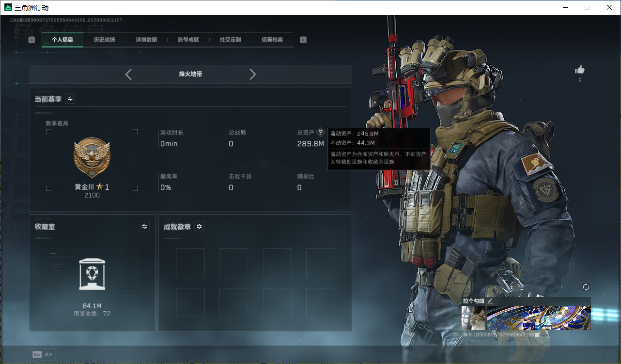Copy the player ID number with copy icon
The image size is (621, 364).
tap(537, 334)
